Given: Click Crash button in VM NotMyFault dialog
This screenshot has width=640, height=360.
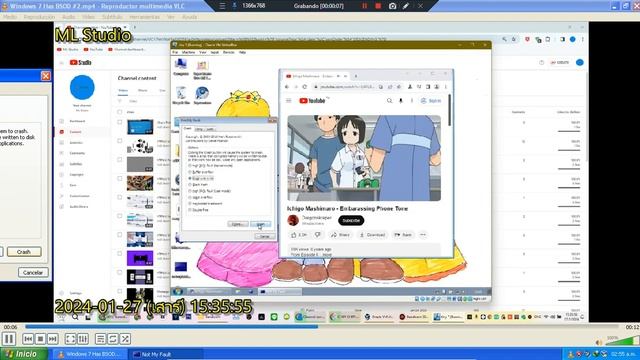Looking at the screenshot, I should point(260,224).
